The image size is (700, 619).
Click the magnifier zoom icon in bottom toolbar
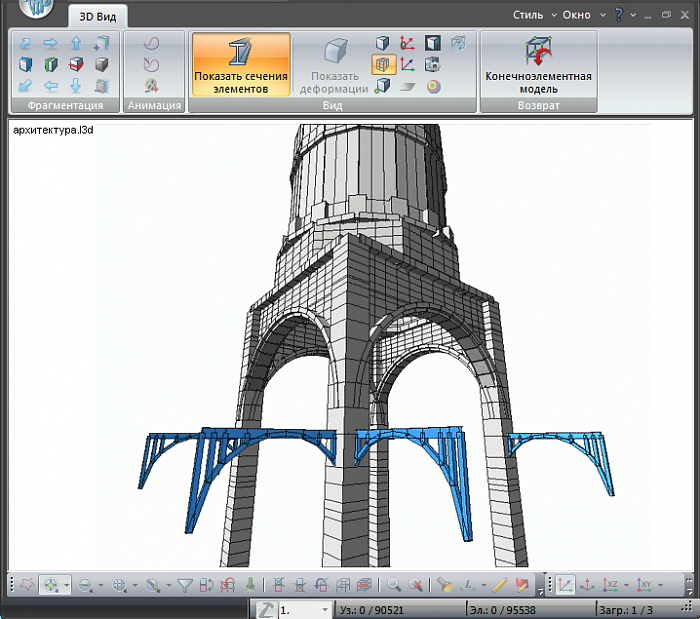(x=394, y=585)
